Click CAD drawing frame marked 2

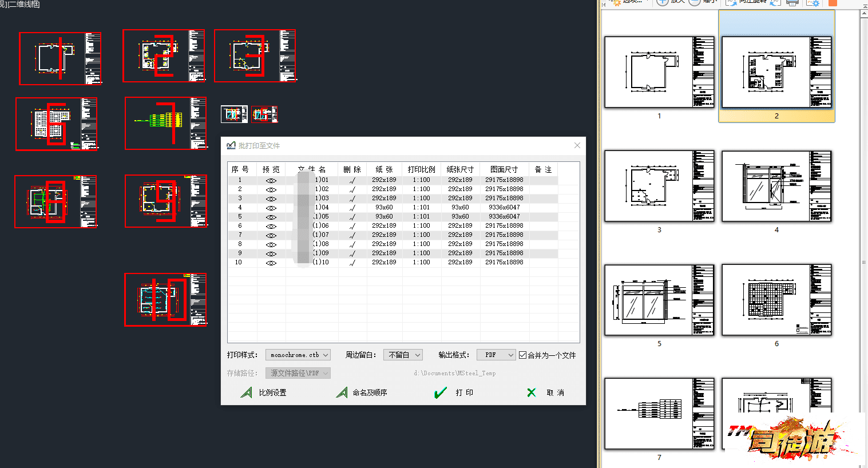164,55
